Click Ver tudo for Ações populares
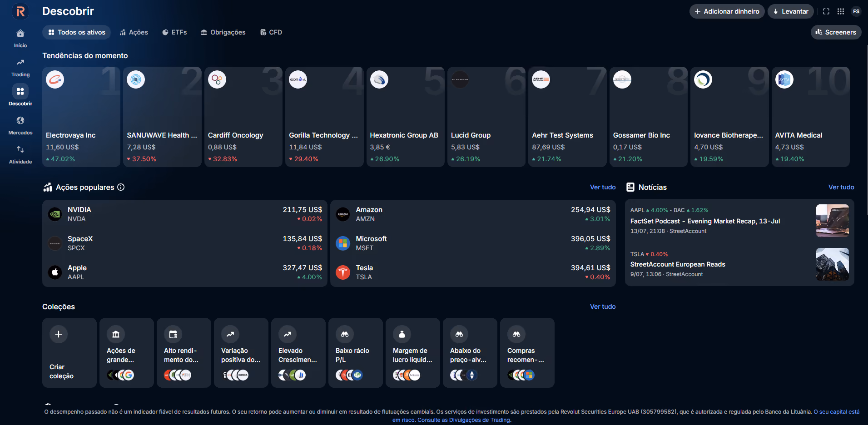This screenshot has width=868, height=425. [x=603, y=187]
